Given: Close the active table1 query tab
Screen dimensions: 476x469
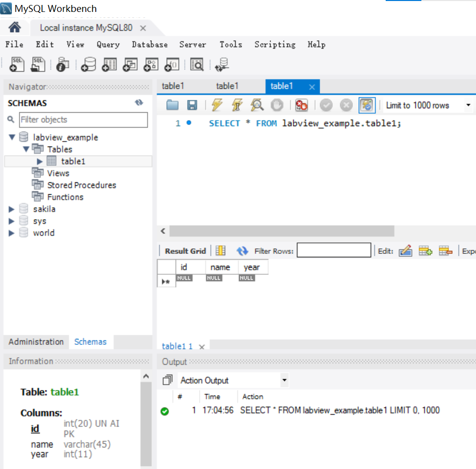Looking at the screenshot, I should pos(312,87).
